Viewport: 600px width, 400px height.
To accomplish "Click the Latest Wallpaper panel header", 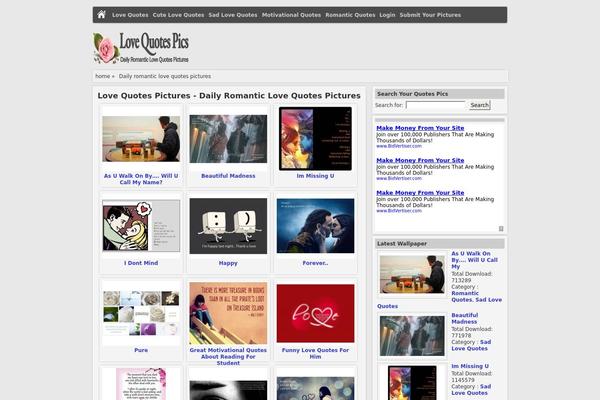I will tap(440, 243).
